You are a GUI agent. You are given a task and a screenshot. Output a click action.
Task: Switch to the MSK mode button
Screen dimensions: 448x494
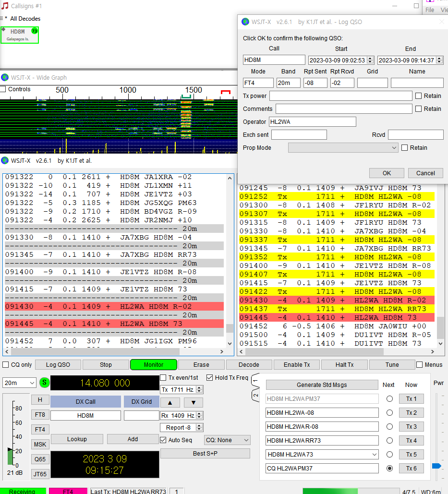point(40,445)
